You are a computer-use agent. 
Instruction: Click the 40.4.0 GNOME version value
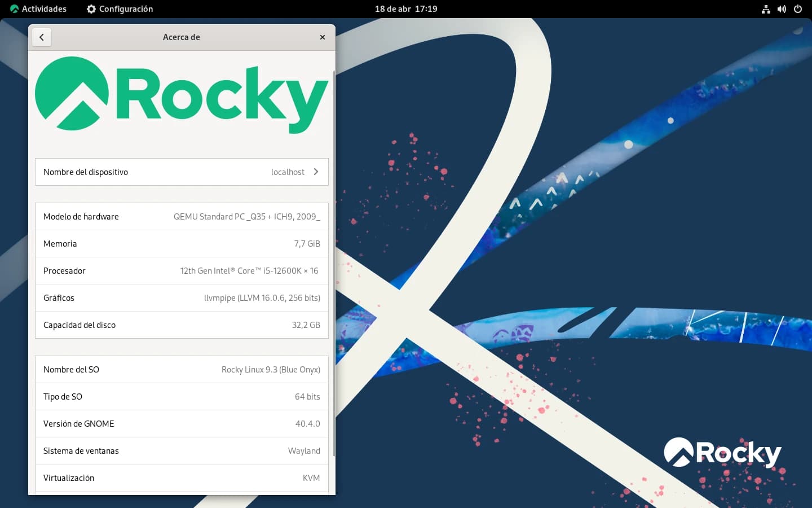pos(308,424)
